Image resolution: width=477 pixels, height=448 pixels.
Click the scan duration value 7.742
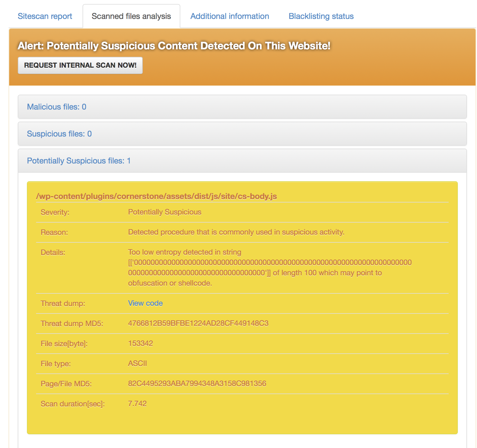point(137,404)
